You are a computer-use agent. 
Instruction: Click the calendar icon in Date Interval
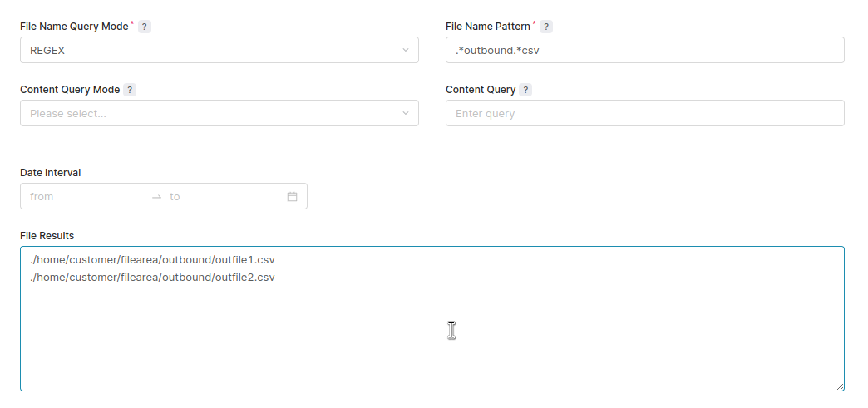tap(292, 197)
